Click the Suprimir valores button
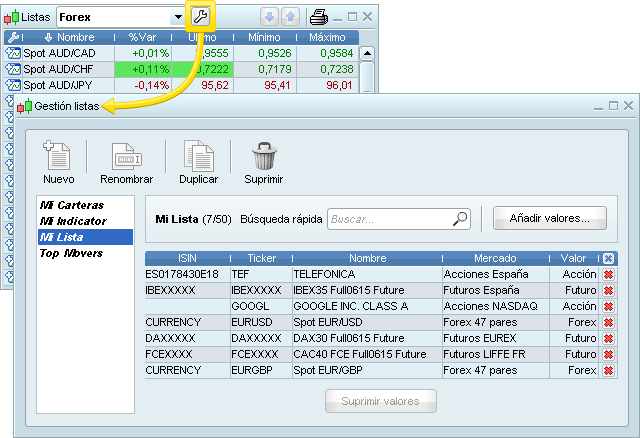Screen dimensions: 640x438 click(x=381, y=401)
